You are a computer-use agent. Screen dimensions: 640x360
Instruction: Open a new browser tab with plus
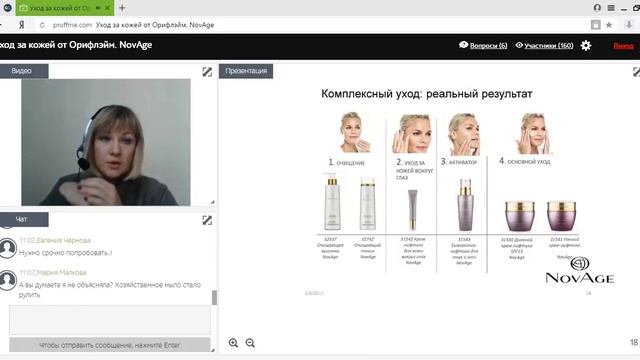tap(122, 8)
